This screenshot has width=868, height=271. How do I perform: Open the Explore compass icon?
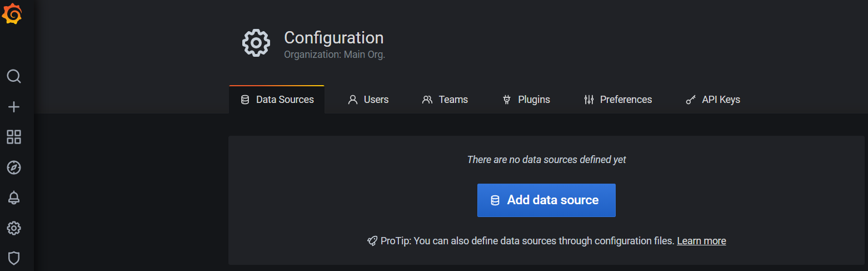click(x=14, y=167)
